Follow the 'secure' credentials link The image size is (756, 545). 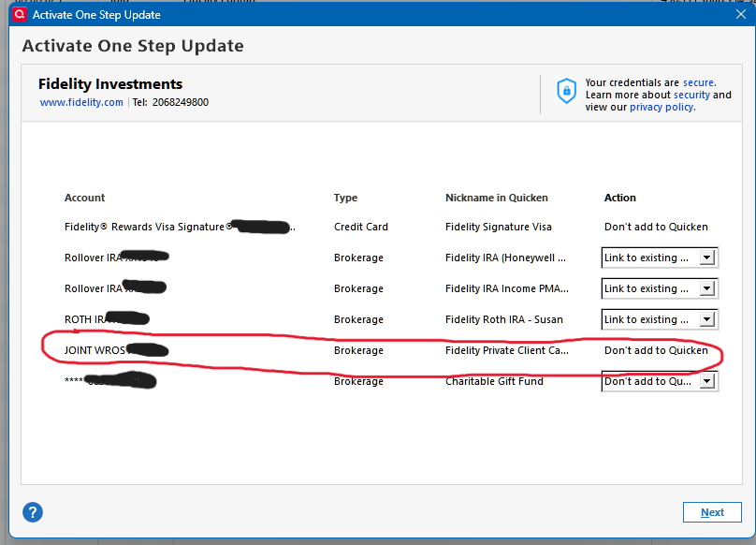click(x=699, y=82)
